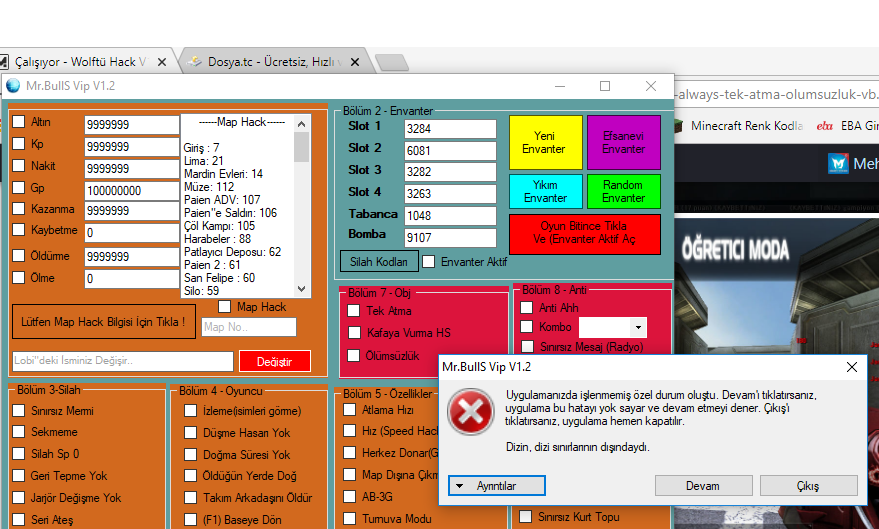This screenshot has height=529, width=879.
Task: Close the Dosya.tc browser tab
Action: (x=354, y=62)
